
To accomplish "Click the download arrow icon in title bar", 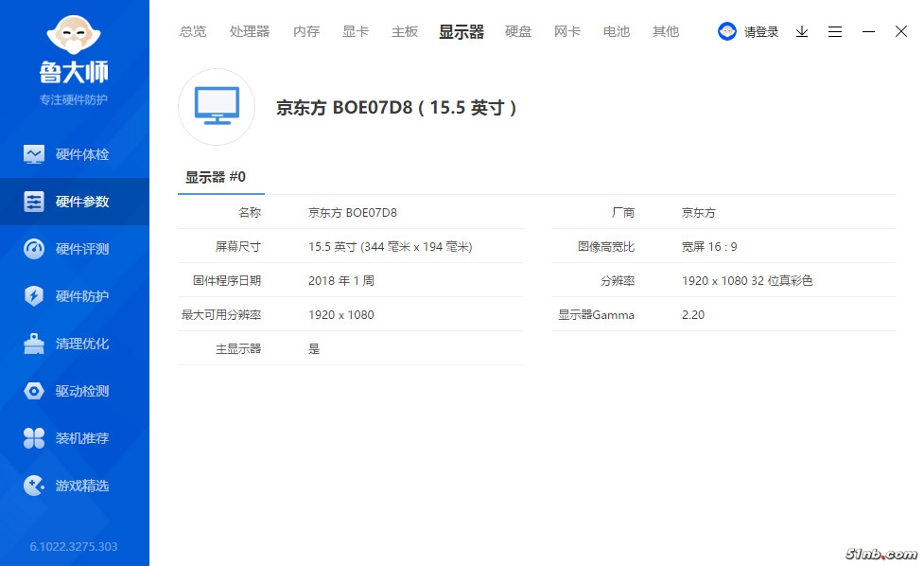I will pyautogui.click(x=802, y=31).
